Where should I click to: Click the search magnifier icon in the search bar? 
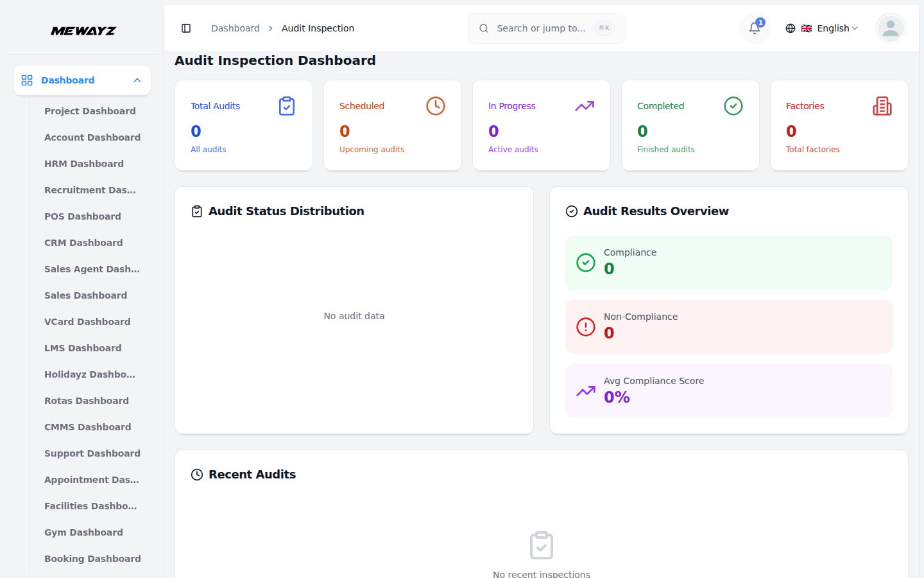coord(483,28)
